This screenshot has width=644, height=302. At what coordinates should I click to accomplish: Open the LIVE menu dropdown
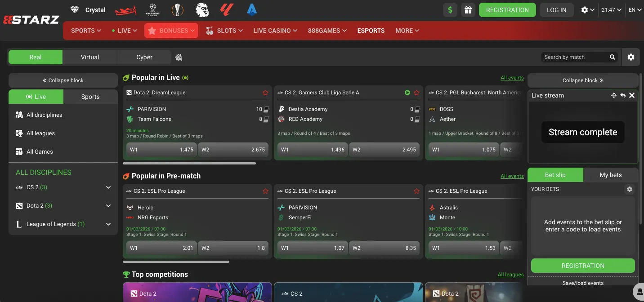tap(124, 31)
